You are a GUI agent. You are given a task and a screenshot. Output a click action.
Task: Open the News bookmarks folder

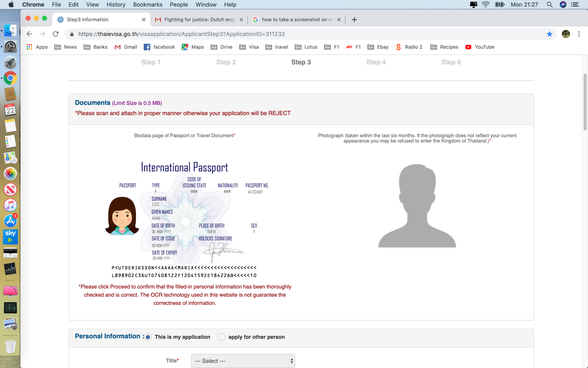65,47
